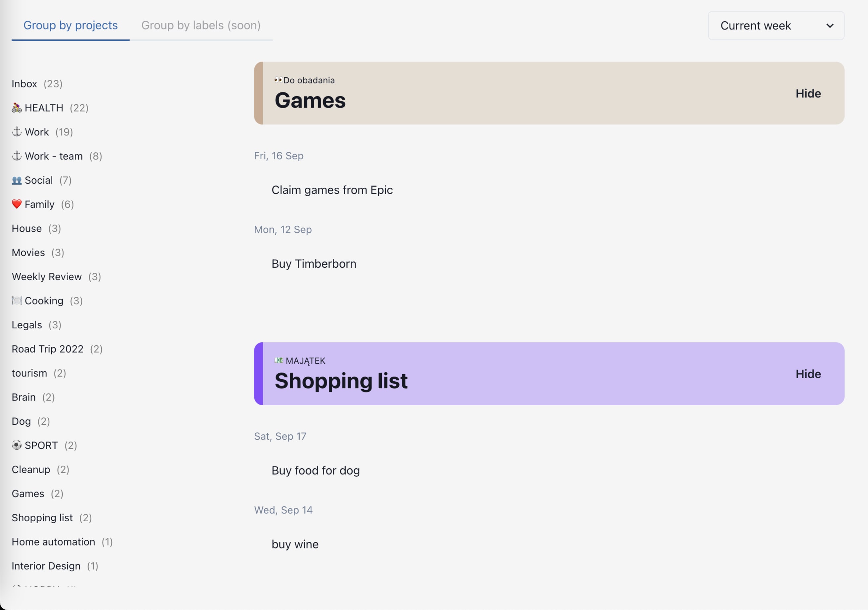Hide the Shopping list project section

808,374
